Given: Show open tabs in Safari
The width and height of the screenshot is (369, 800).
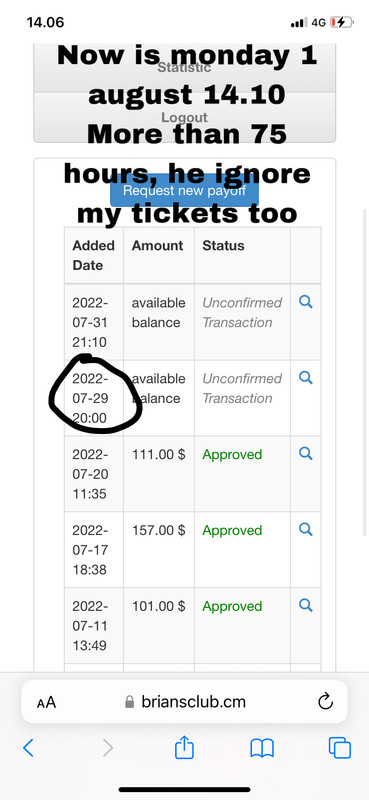Looking at the screenshot, I should tap(339, 748).
